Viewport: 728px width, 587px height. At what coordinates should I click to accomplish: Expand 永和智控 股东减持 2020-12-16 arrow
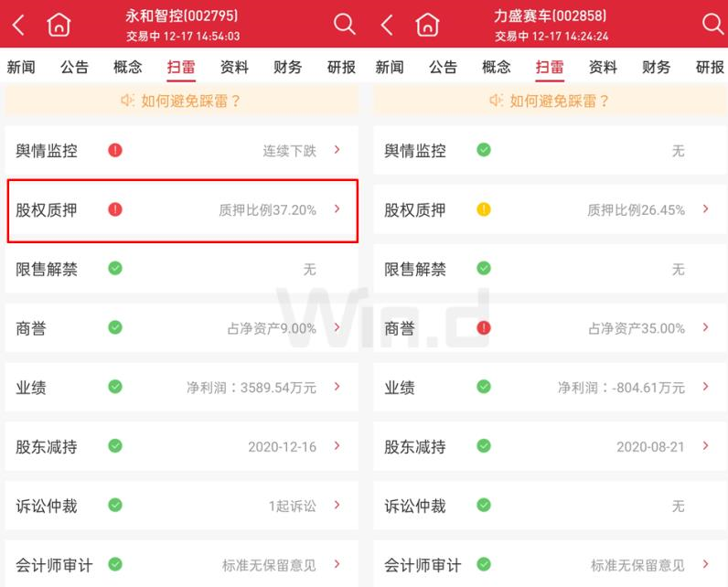pos(337,445)
